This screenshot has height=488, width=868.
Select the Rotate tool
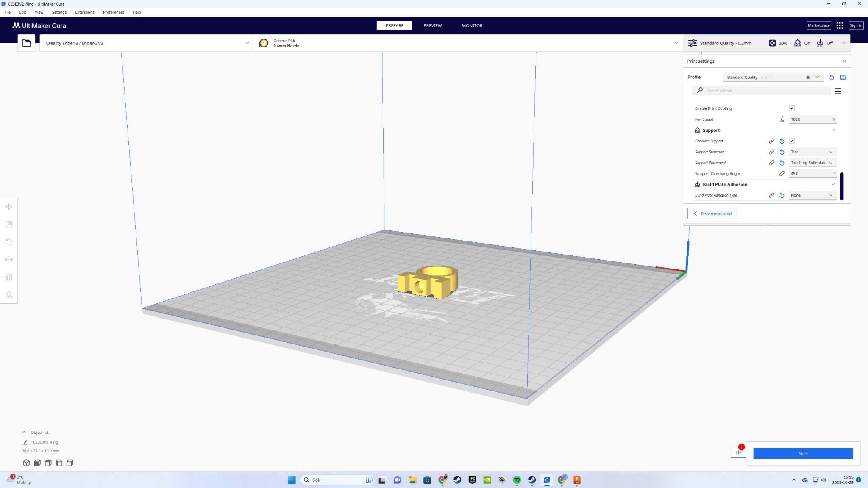click(8, 241)
